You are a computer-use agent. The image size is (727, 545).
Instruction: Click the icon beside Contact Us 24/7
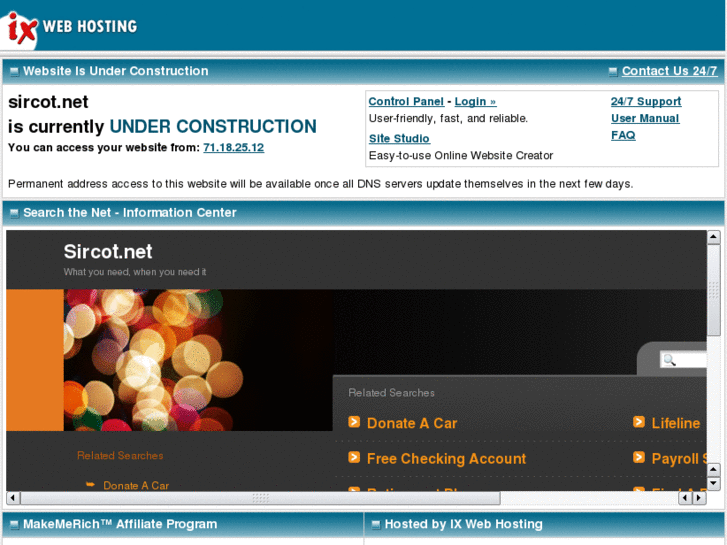click(x=613, y=71)
